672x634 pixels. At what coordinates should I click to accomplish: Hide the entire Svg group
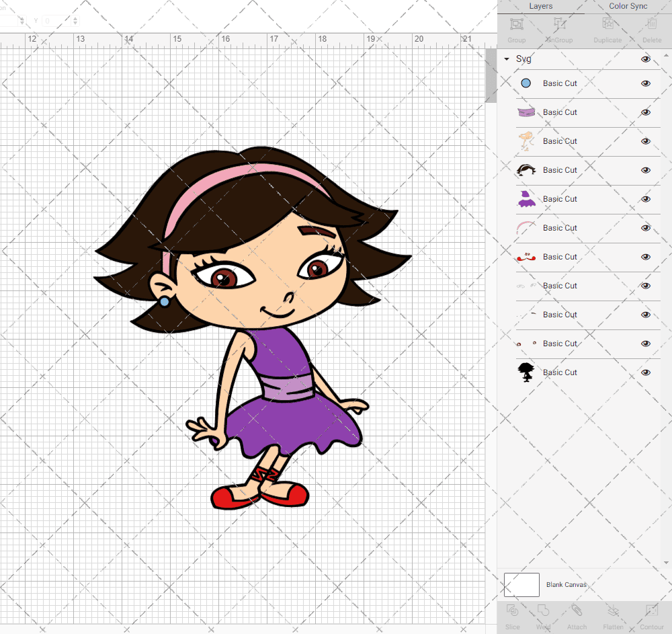(x=646, y=59)
